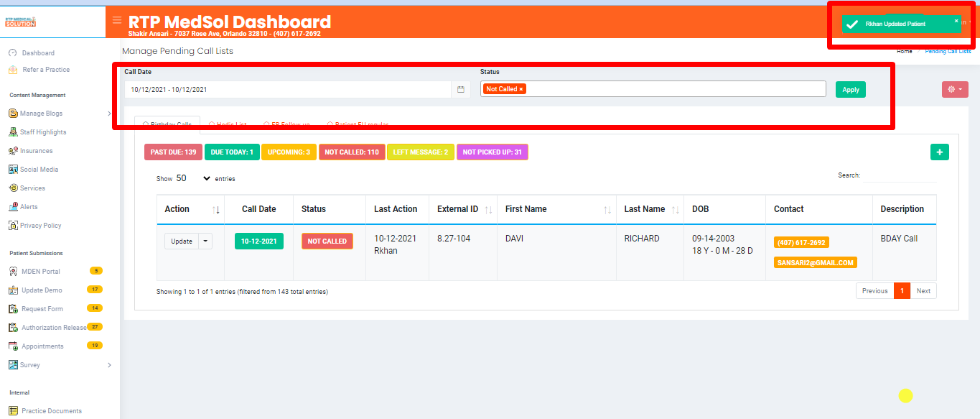Click the Update Demo icon
The width and height of the screenshot is (980, 419).
coord(13,290)
